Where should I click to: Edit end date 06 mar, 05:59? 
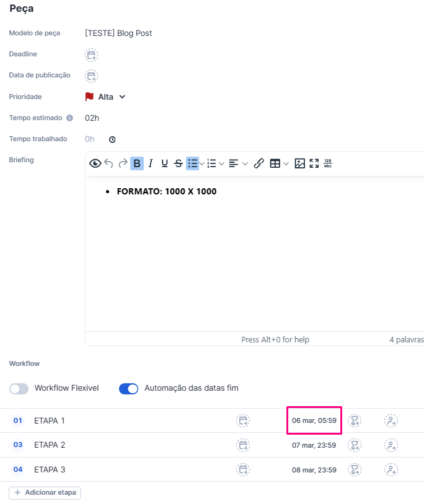point(314,420)
